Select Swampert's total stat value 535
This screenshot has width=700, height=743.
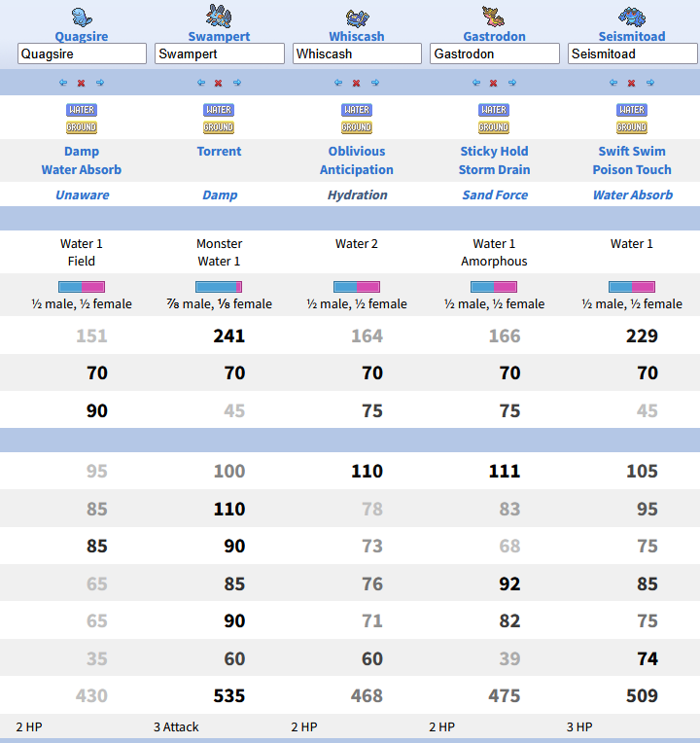tap(229, 696)
